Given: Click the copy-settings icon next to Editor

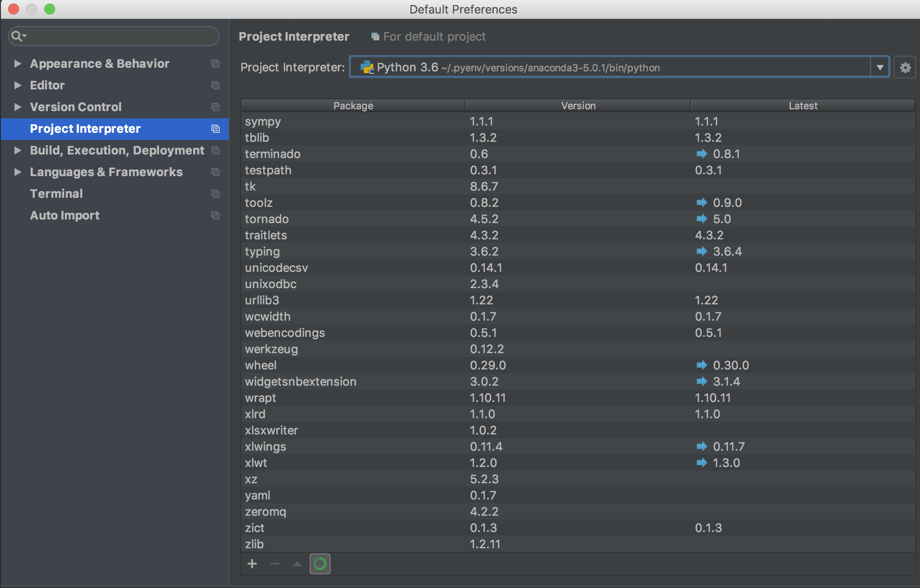Looking at the screenshot, I should tap(216, 85).
